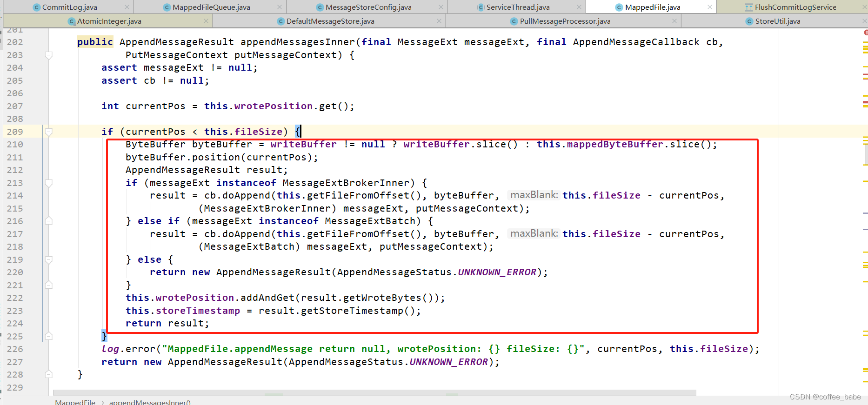Close the MessageStoreConfig.java tab
Viewport: 868px width, 405px height.
click(x=441, y=7)
